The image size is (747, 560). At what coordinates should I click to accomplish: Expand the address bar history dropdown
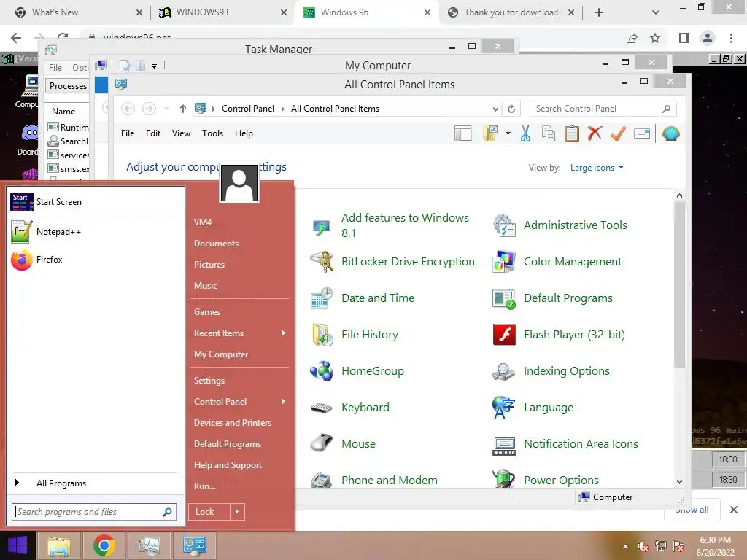coord(495,109)
